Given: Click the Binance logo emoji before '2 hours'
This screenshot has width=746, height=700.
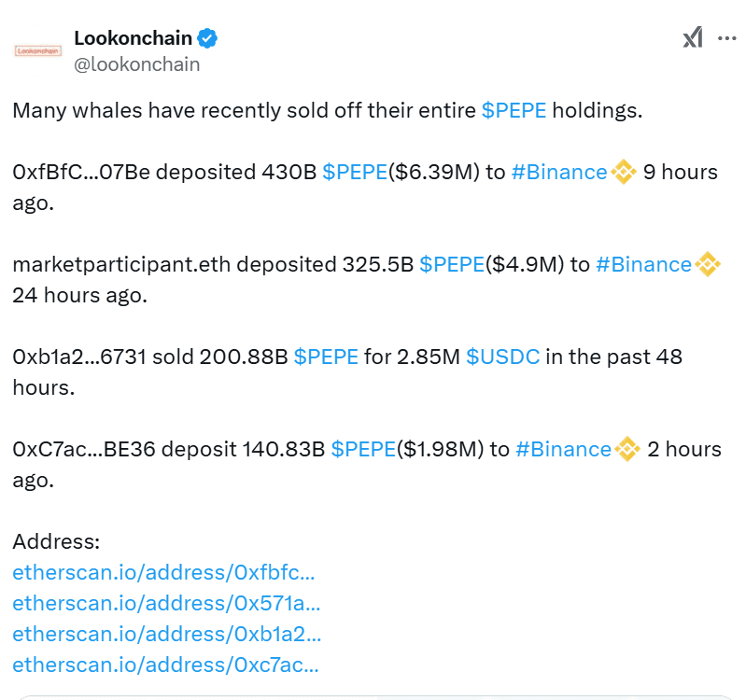Looking at the screenshot, I should click(627, 449).
